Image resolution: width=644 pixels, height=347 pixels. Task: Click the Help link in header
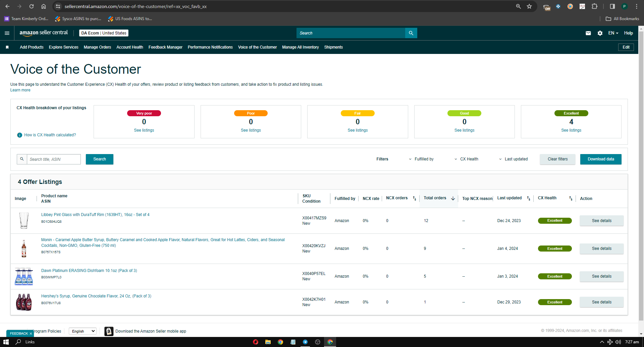[628, 33]
